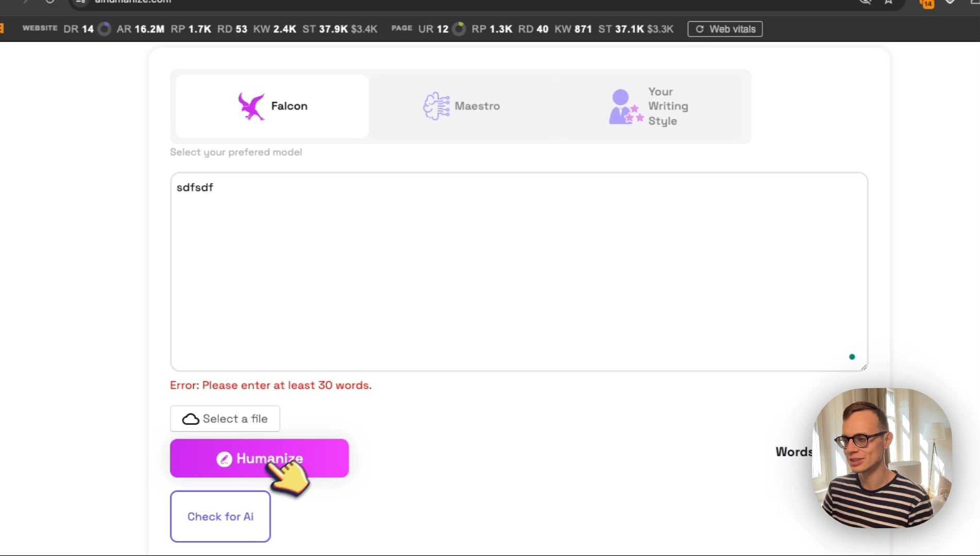Open the Check for Ai button

221,516
